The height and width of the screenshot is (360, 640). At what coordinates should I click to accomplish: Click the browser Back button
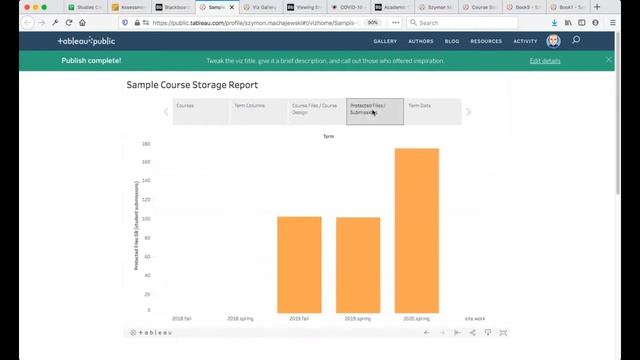coord(28,23)
